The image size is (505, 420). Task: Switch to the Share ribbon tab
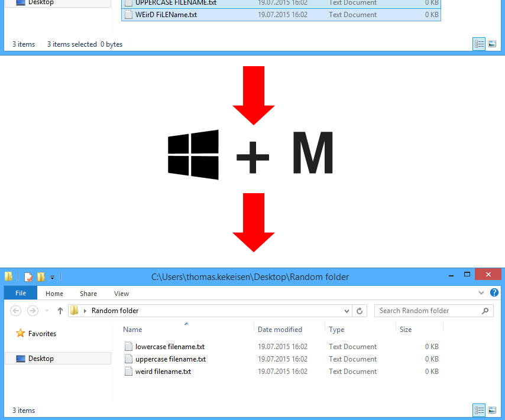click(88, 293)
